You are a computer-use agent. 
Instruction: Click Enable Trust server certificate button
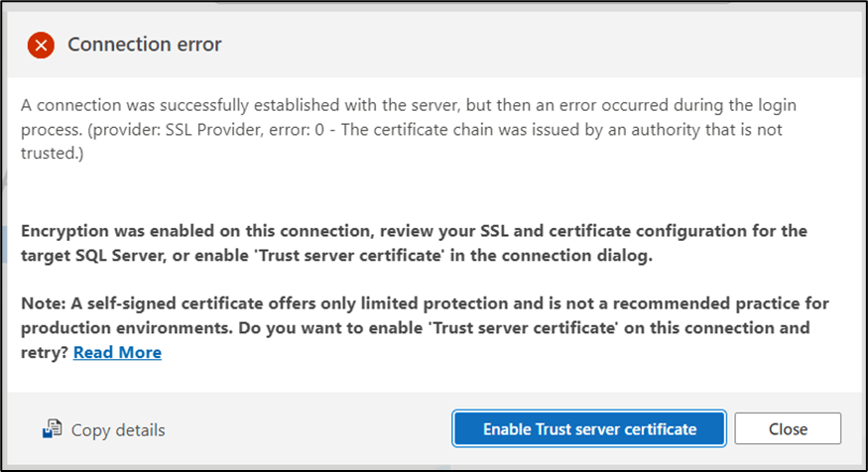589,429
